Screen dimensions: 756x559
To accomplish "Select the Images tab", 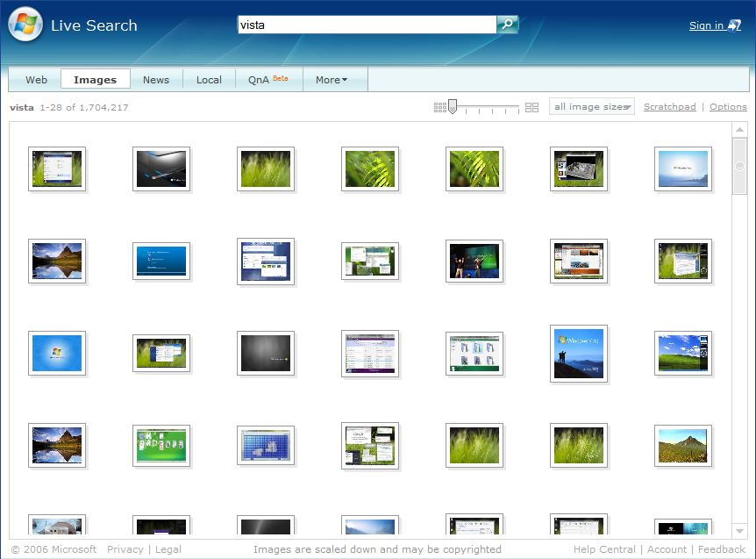I will (x=95, y=80).
